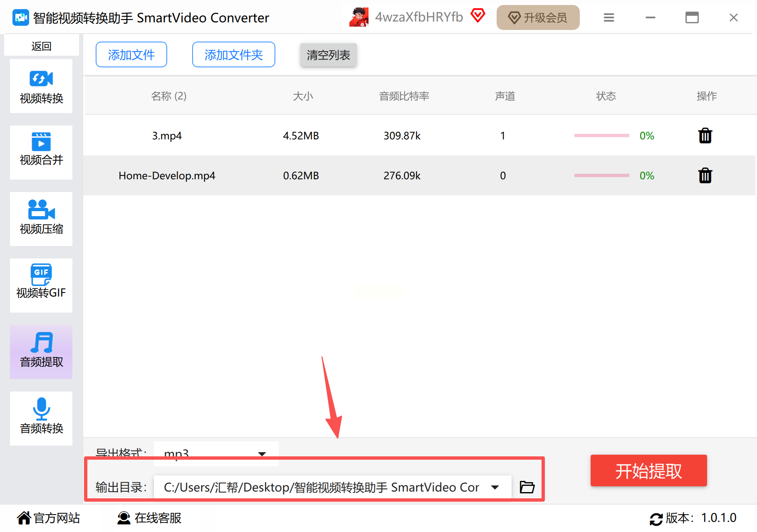This screenshot has height=532, width=757.
Task: Open the 视频转换 video convert tool
Action: [41, 86]
